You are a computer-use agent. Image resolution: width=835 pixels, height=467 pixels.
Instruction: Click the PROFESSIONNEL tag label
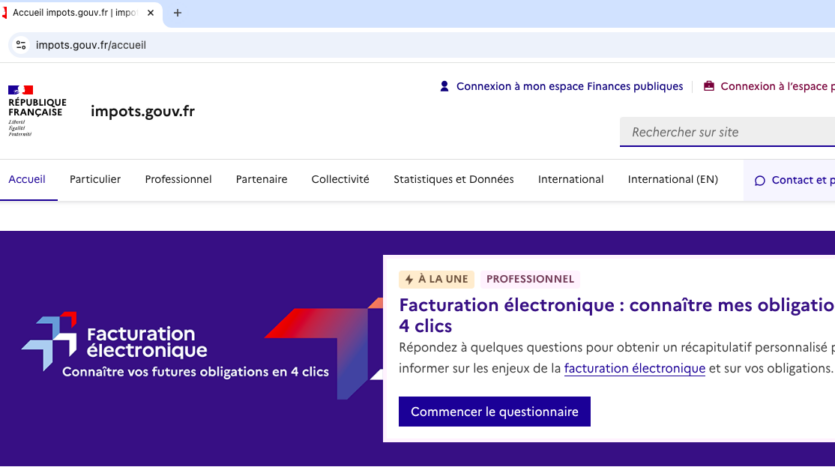click(530, 280)
